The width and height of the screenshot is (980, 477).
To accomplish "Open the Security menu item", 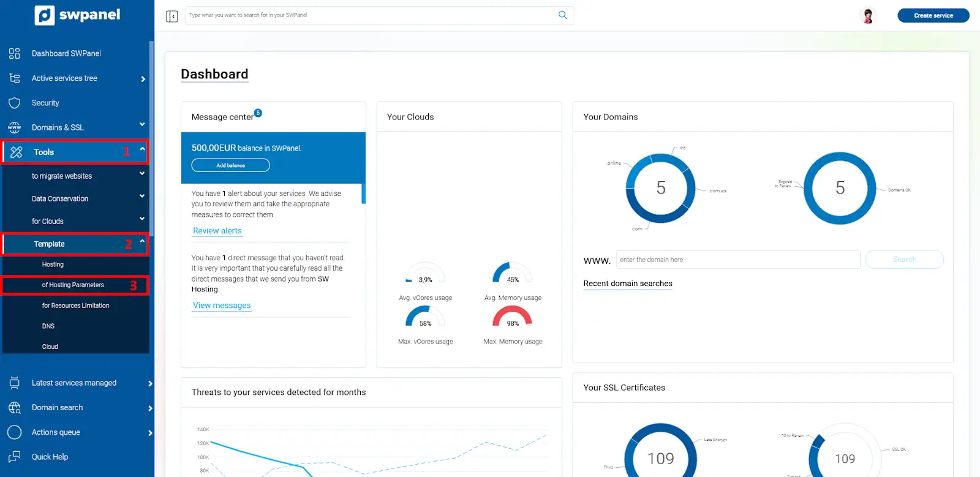I will pyautogui.click(x=45, y=103).
